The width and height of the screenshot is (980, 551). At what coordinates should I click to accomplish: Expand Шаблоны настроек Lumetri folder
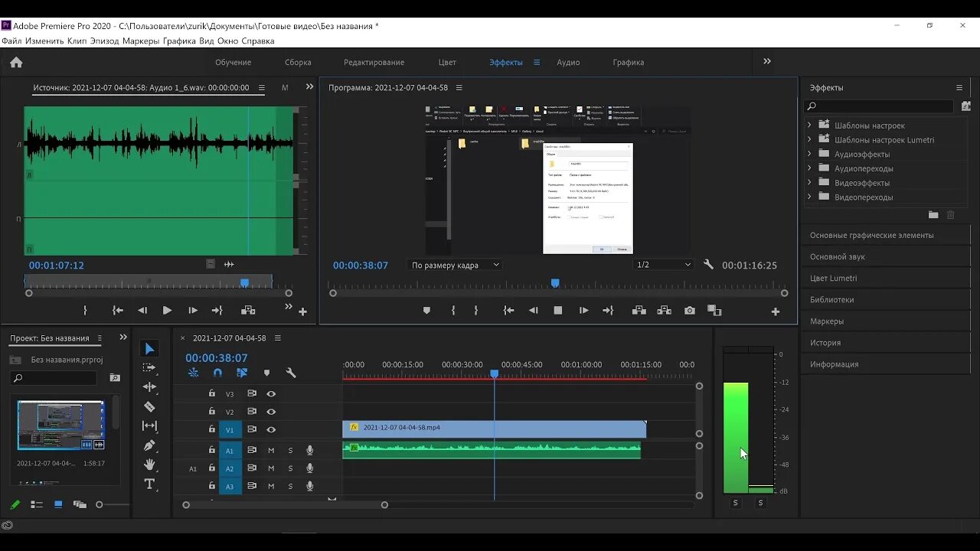[x=809, y=139]
